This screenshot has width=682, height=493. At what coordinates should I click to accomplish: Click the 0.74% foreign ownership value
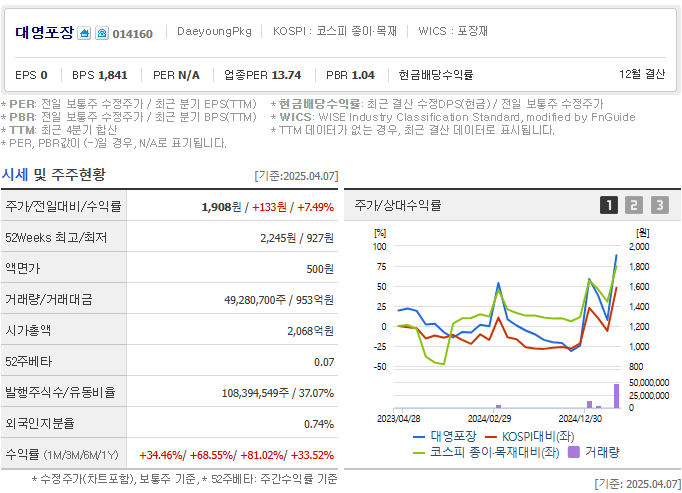(x=319, y=424)
